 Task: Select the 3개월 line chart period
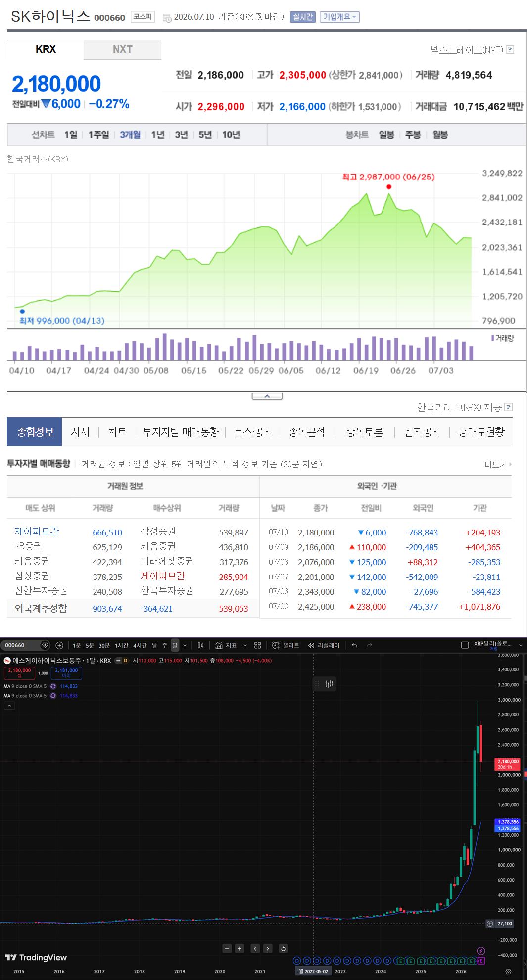(130, 134)
